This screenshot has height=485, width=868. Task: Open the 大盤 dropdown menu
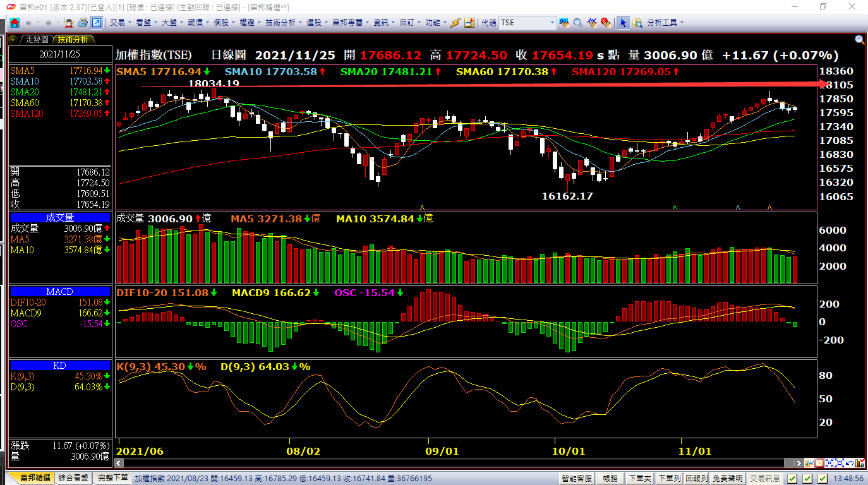click(172, 23)
